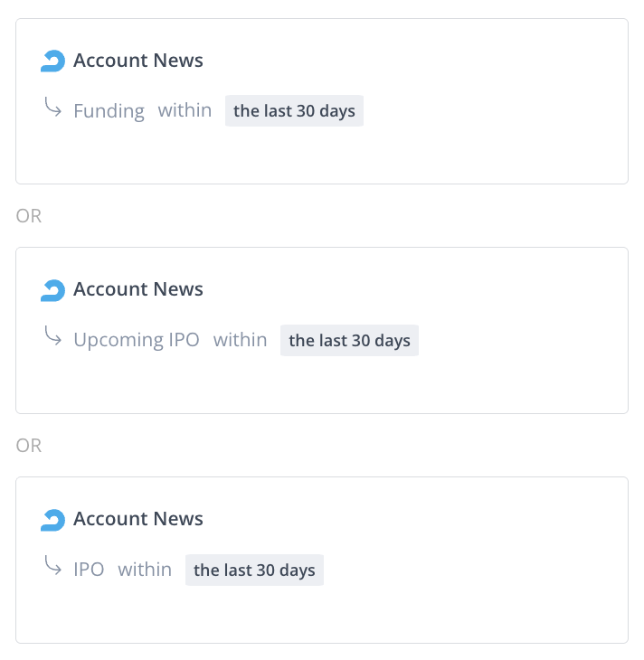This screenshot has height=660, width=644.
Task: Click the arrow icon beside Funding
Action: tap(52, 108)
